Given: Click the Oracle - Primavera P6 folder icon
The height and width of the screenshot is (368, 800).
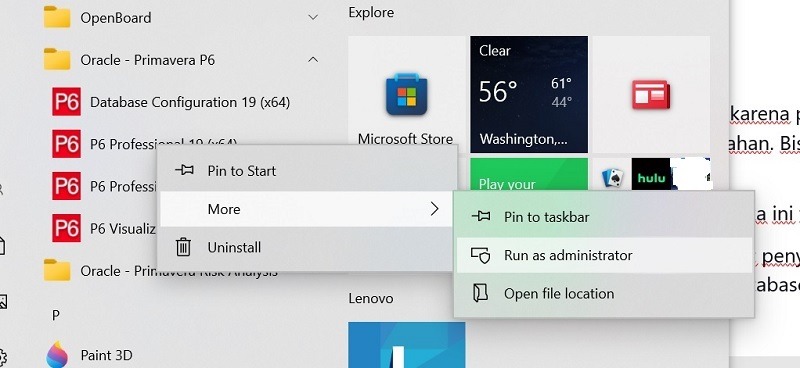Looking at the screenshot, I should pos(57,59).
